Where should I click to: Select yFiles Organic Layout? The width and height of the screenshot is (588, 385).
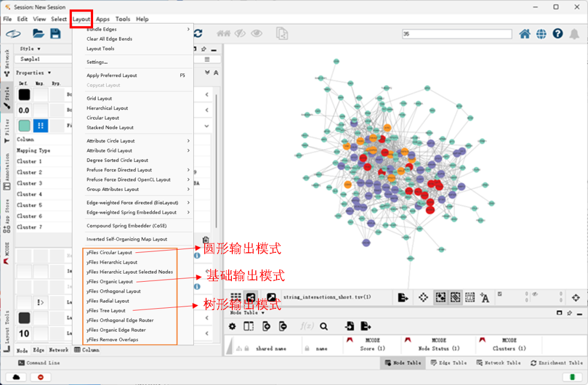108,281
